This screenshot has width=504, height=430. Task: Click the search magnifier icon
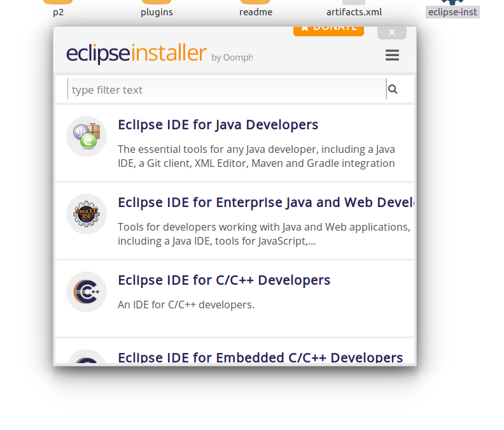coord(393,89)
